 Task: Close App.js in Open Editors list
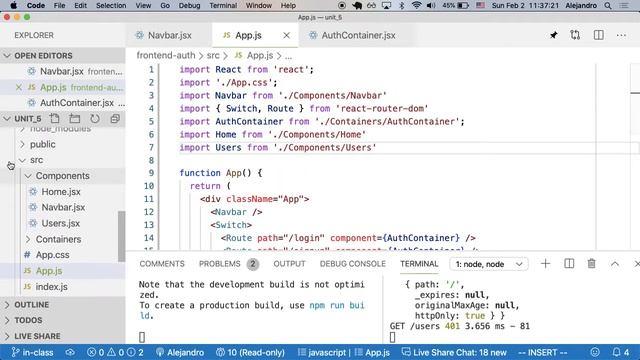click(19, 87)
